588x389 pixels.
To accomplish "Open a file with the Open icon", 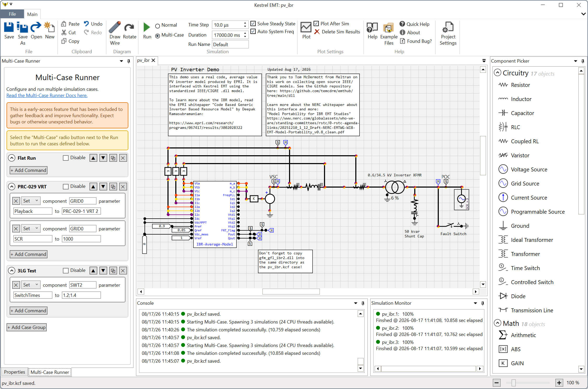I will pos(36,27).
